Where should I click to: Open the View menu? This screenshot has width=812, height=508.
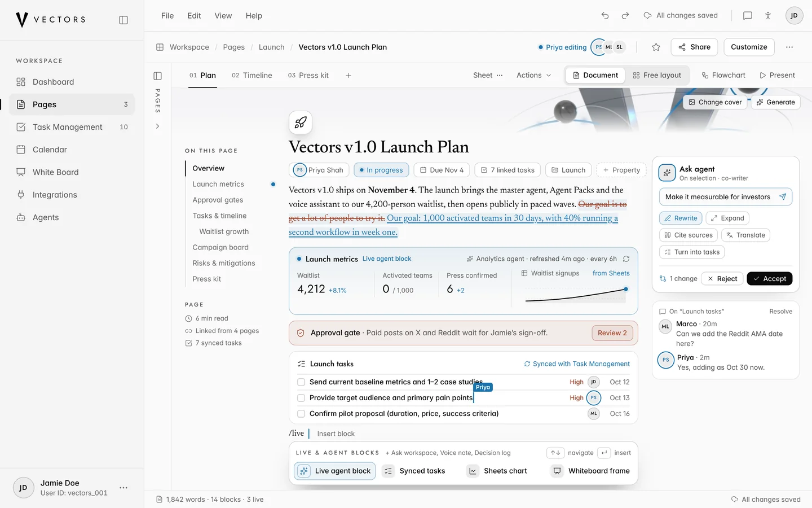(223, 16)
